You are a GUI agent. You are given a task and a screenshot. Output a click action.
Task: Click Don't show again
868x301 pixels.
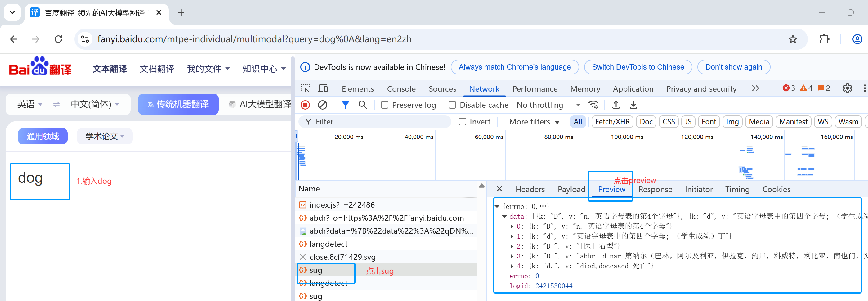click(734, 67)
